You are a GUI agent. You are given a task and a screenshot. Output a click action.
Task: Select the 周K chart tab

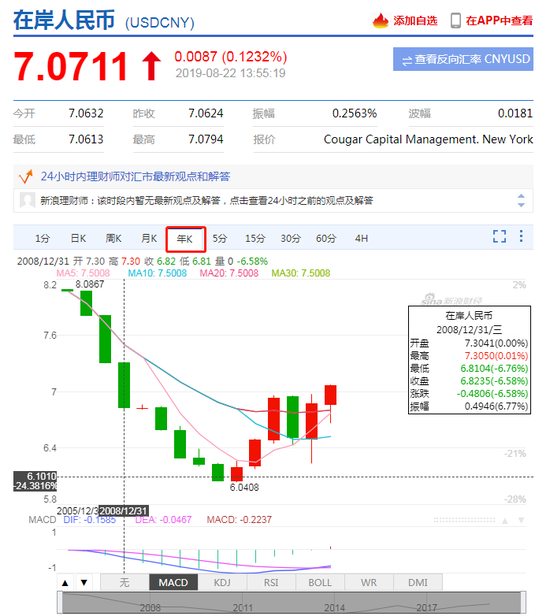[114, 238]
